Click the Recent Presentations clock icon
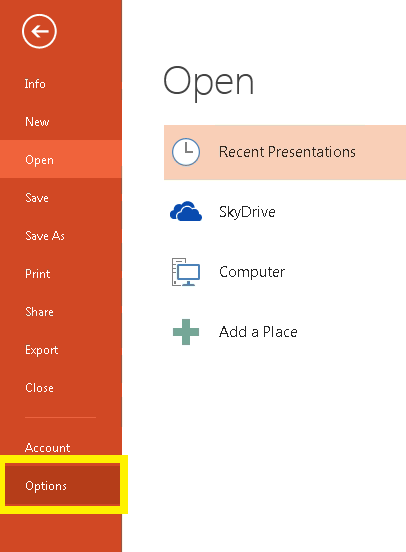Image resolution: width=406 pixels, height=552 pixels. point(186,152)
